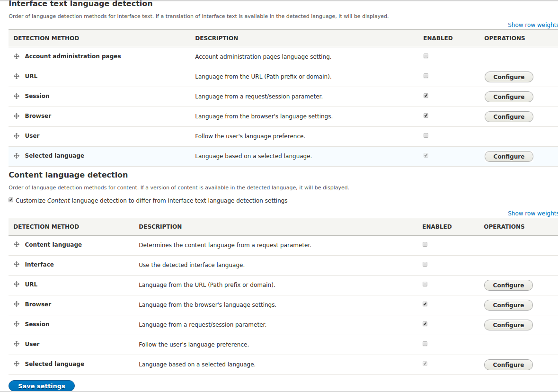This screenshot has height=392, width=558.
Task: Enable the Content language detection method
Action: [x=425, y=244]
